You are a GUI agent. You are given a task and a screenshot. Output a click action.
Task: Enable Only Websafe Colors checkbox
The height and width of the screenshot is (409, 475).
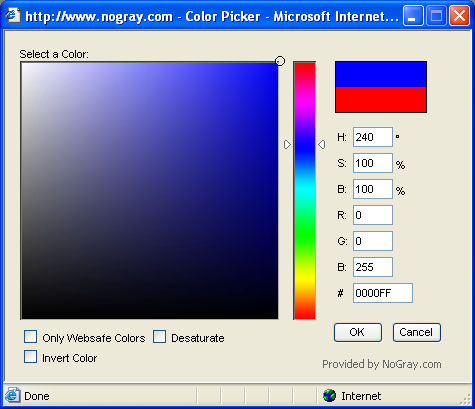30,337
